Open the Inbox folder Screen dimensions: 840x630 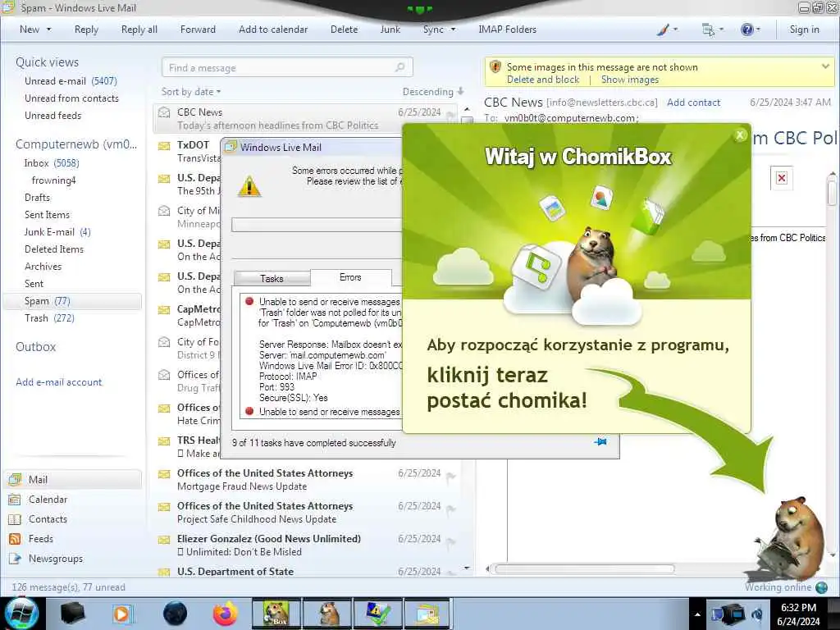coord(52,163)
